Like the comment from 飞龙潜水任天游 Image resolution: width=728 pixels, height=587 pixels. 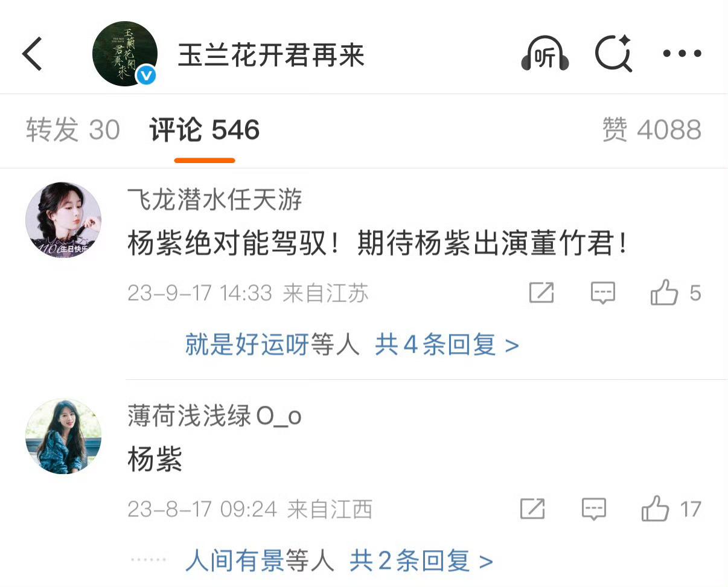click(676, 293)
